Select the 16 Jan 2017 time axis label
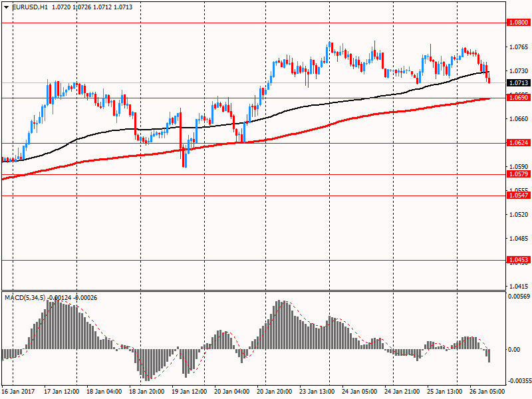Viewport: 532px width, 399px height. coord(18,391)
